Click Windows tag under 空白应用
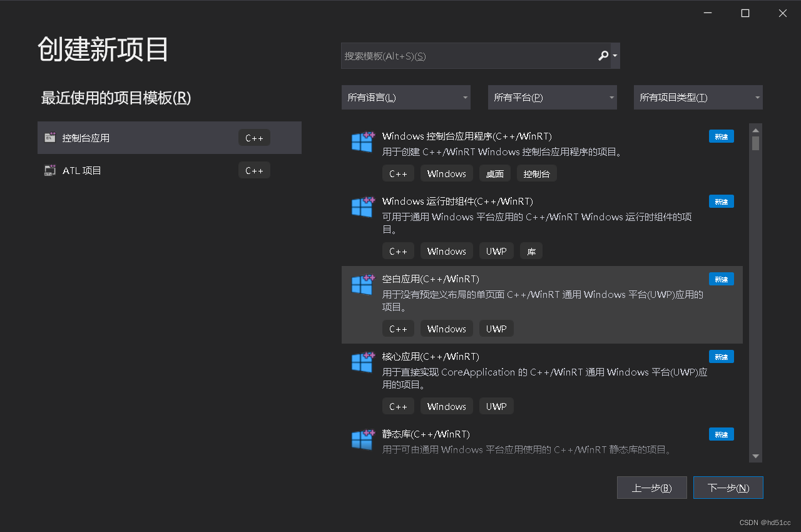The width and height of the screenshot is (801, 532). click(x=447, y=329)
